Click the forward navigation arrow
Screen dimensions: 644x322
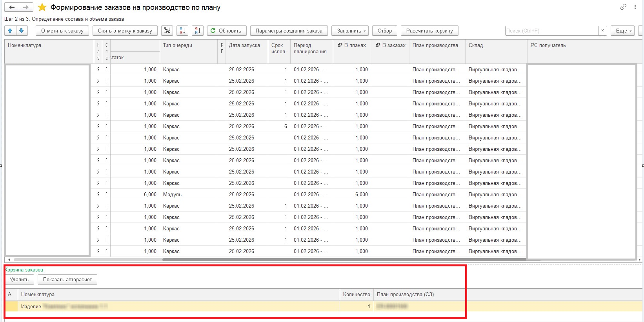pyautogui.click(x=25, y=7)
